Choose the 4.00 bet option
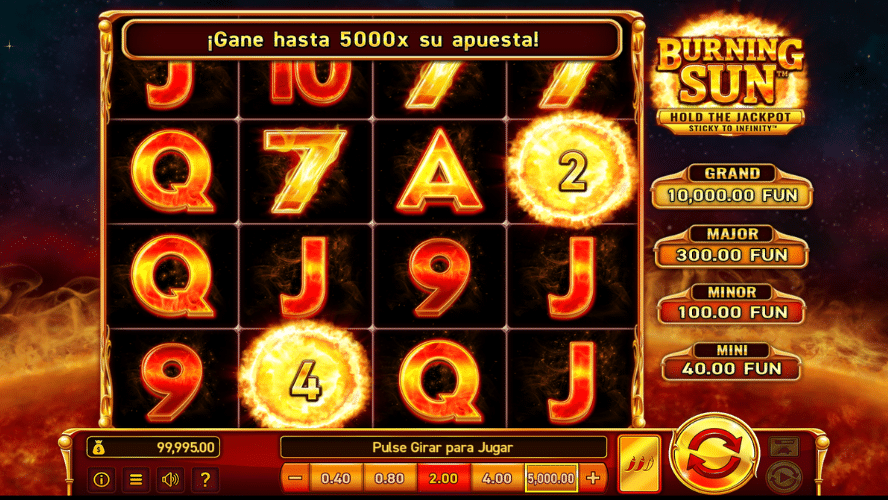Viewport: 888px width, 500px height. (x=497, y=478)
